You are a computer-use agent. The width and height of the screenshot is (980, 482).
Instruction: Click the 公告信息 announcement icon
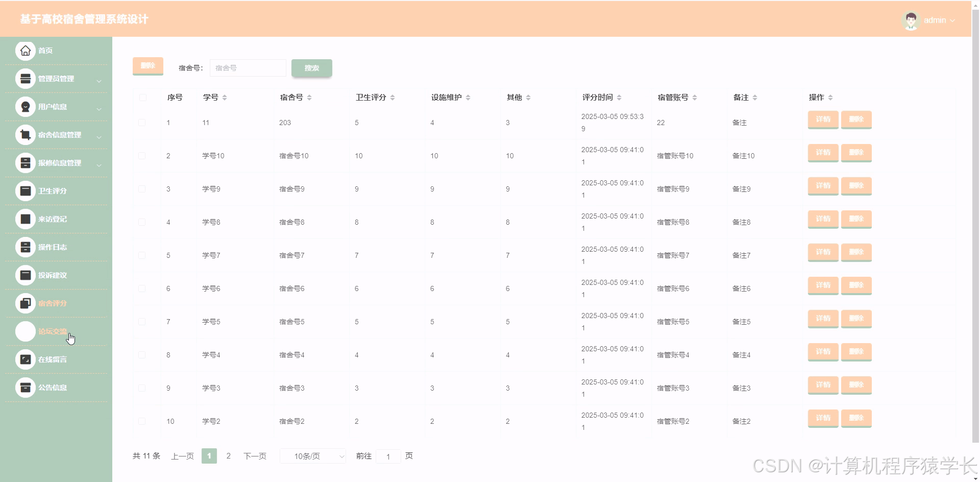[24, 387]
